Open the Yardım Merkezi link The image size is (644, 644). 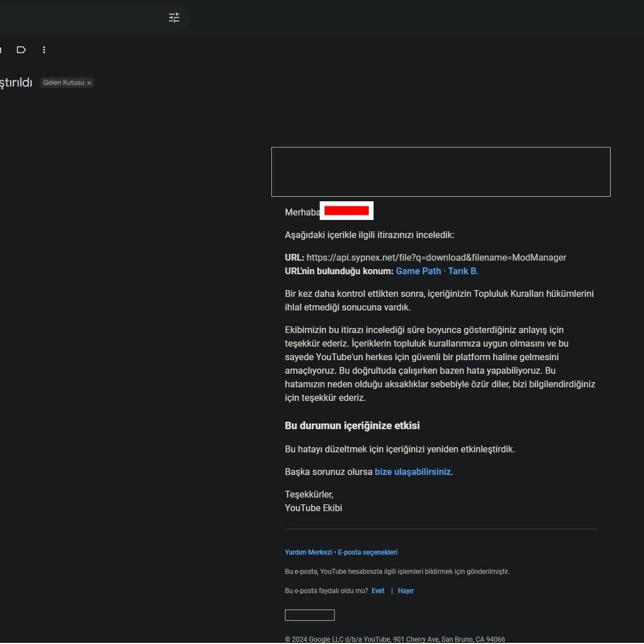(x=308, y=552)
